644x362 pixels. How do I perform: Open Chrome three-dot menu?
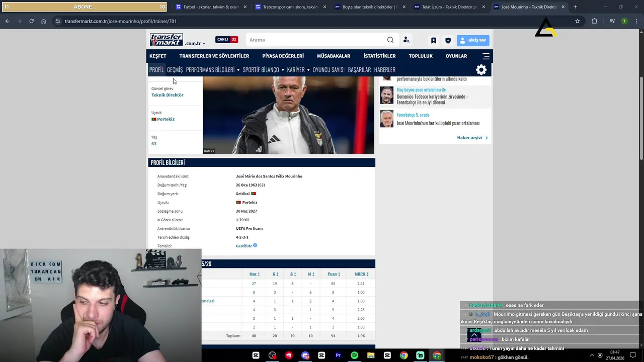coord(636,21)
